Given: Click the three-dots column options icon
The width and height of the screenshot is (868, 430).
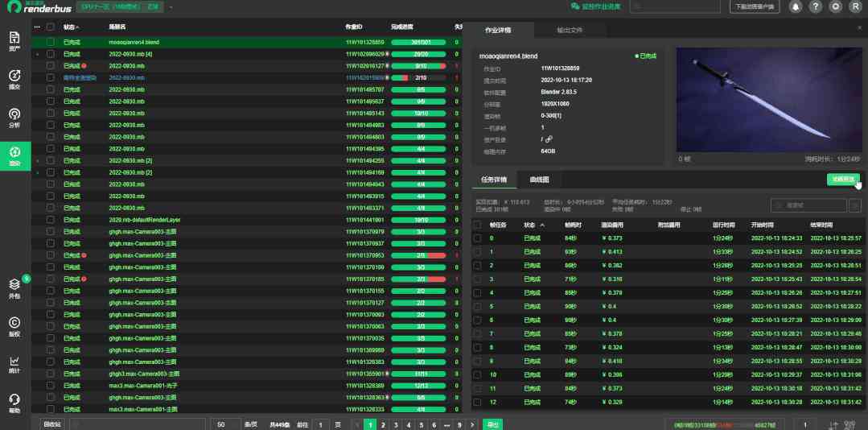Looking at the screenshot, I should [x=37, y=27].
